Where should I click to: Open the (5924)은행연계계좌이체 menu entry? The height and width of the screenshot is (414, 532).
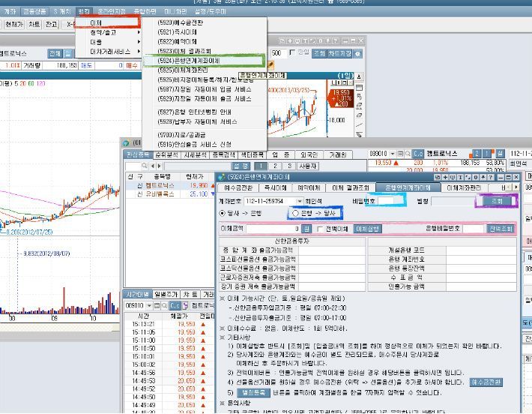(204, 61)
